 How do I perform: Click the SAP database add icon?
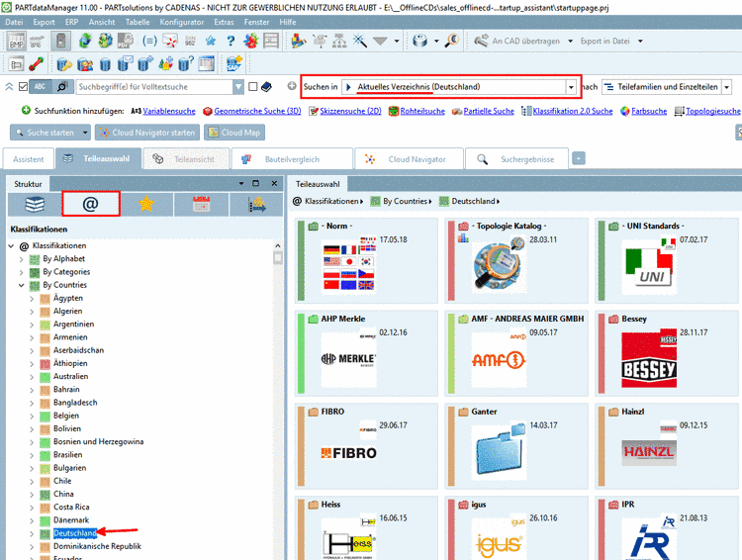233,64
